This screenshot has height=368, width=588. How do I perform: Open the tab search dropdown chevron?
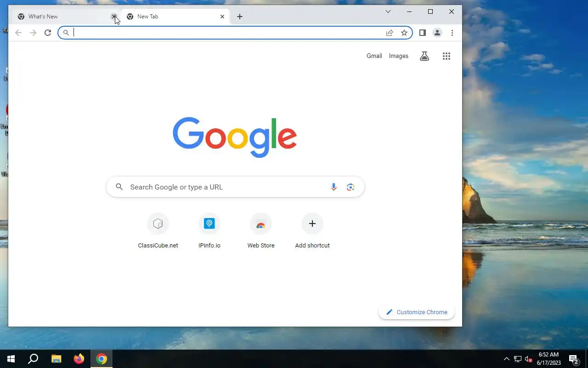point(388,11)
